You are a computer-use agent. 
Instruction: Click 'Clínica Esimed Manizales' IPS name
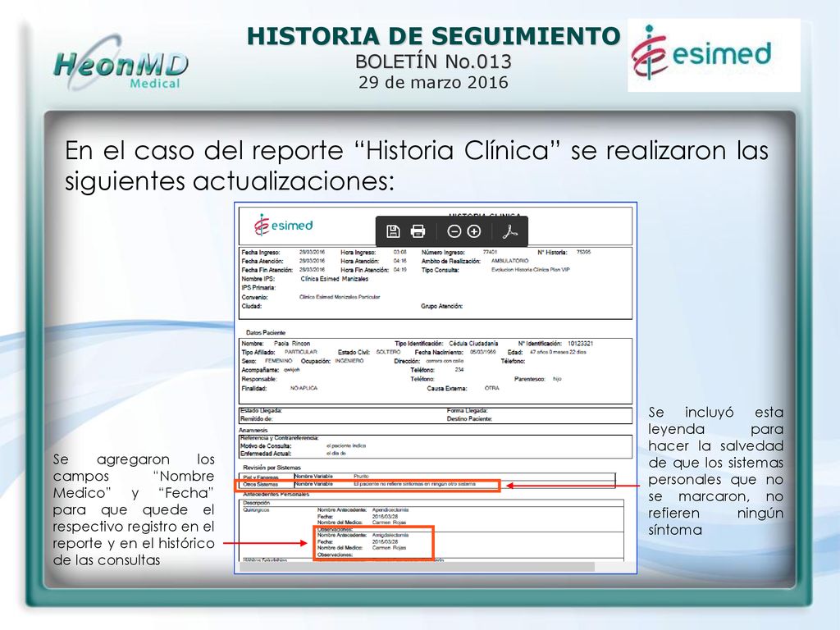click(x=335, y=279)
